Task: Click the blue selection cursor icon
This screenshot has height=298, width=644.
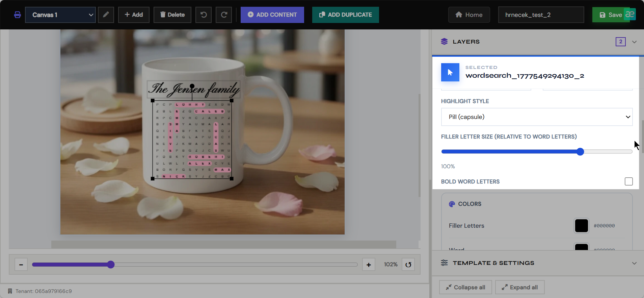Action: click(450, 72)
